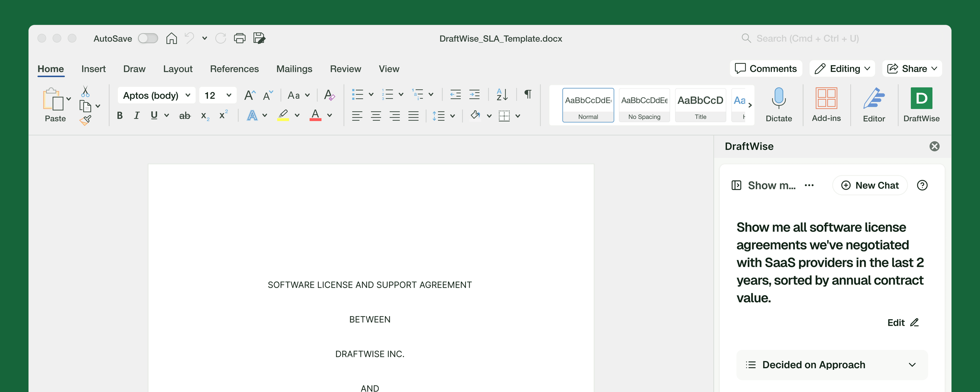Open the font size 12 dropdown
Screen dimensions: 980x392
(x=217, y=95)
